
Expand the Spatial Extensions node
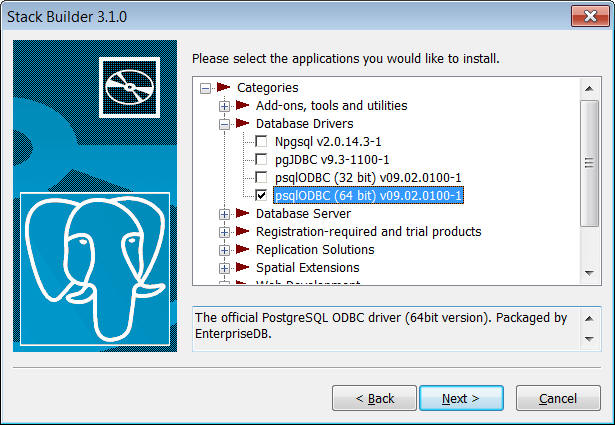click(x=224, y=268)
